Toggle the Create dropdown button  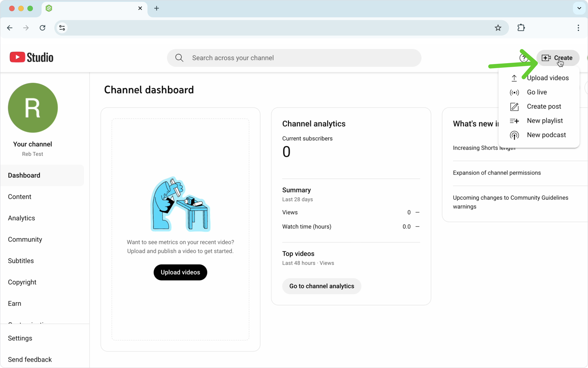click(558, 58)
